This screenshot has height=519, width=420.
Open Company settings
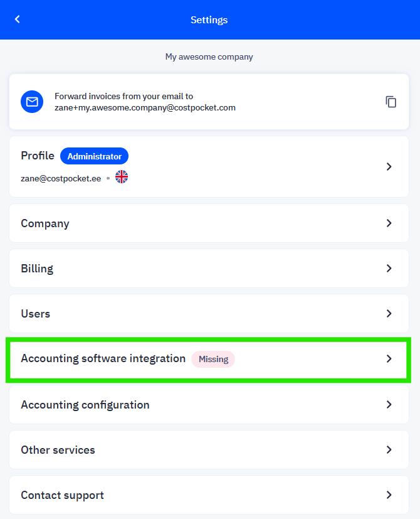[x=209, y=223]
